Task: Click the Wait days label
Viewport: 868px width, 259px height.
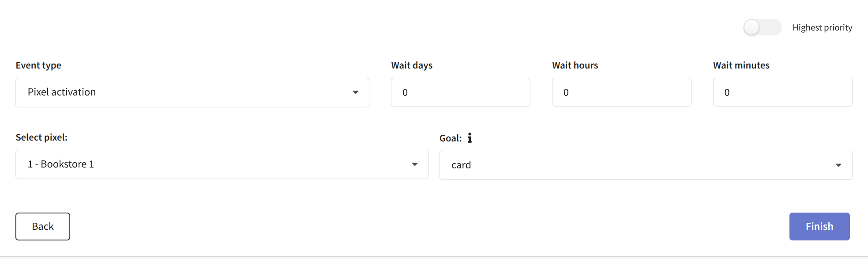Action: click(412, 65)
